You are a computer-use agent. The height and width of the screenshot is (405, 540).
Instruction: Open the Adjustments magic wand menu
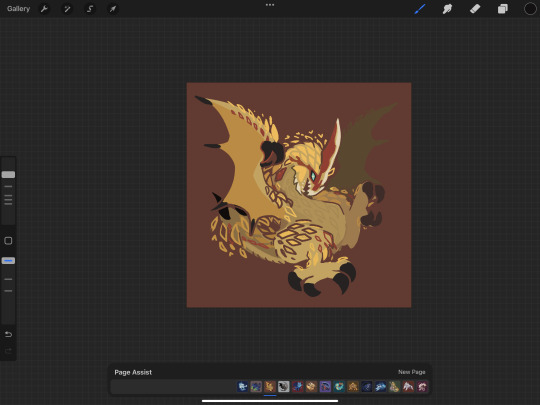67,9
